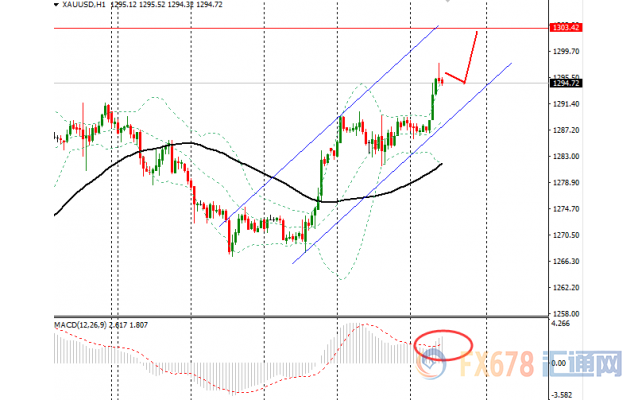Image resolution: width=640 pixels, height=400 pixels.
Task: Click the -3.582 MACD scale value
Action: (561, 395)
